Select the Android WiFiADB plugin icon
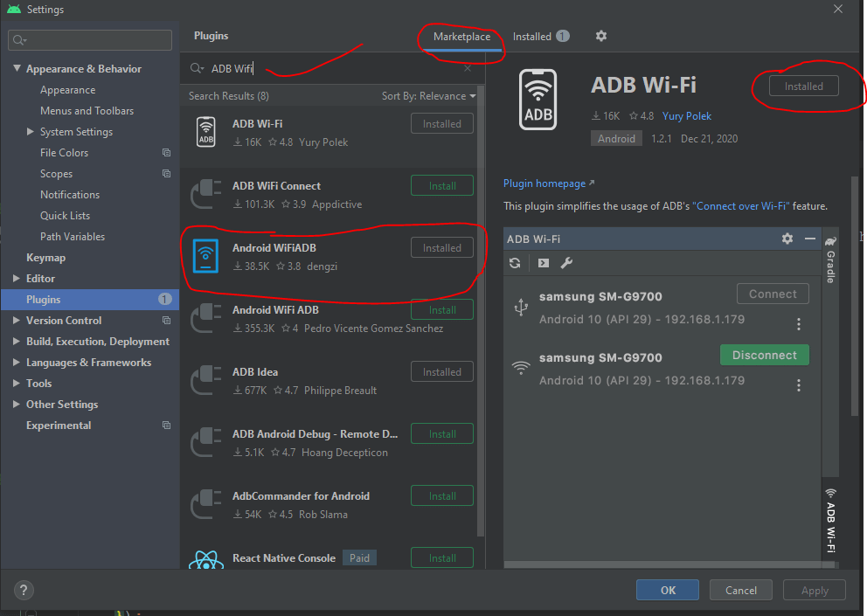The width and height of the screenshot is (867, 616). 206,257
